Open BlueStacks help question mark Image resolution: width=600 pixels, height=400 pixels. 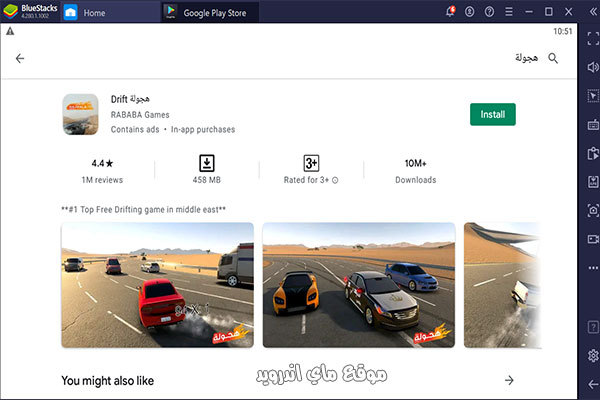[x=489, y=12]
